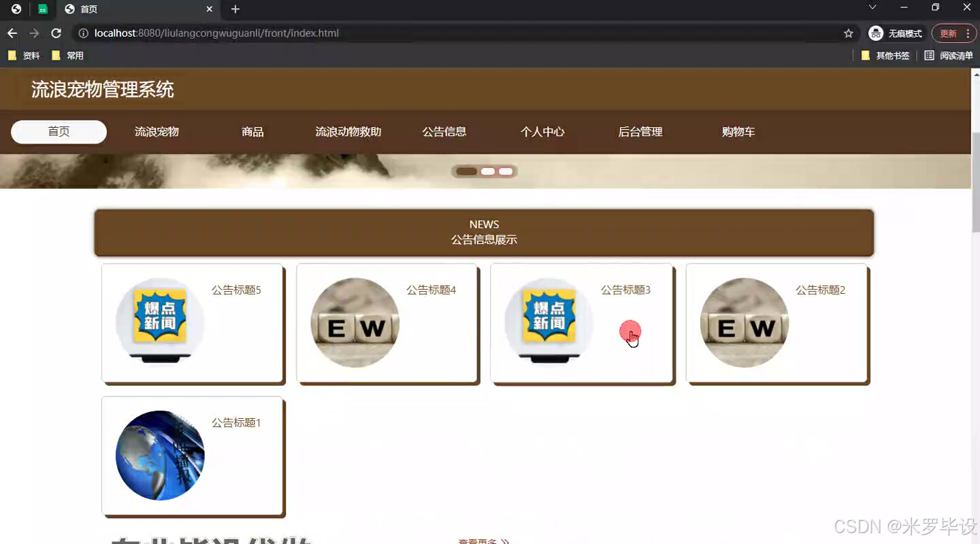Close the 首页 browser tab
This screenshot has height=544, width=980.
pyautogui.click(x=210, y=10)
